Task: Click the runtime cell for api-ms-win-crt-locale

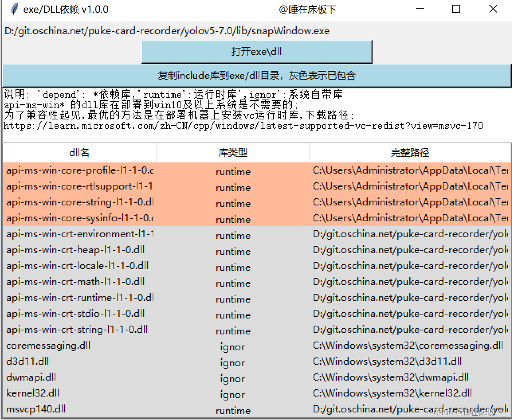Action: pyautogui.click(x=233, y=267)
